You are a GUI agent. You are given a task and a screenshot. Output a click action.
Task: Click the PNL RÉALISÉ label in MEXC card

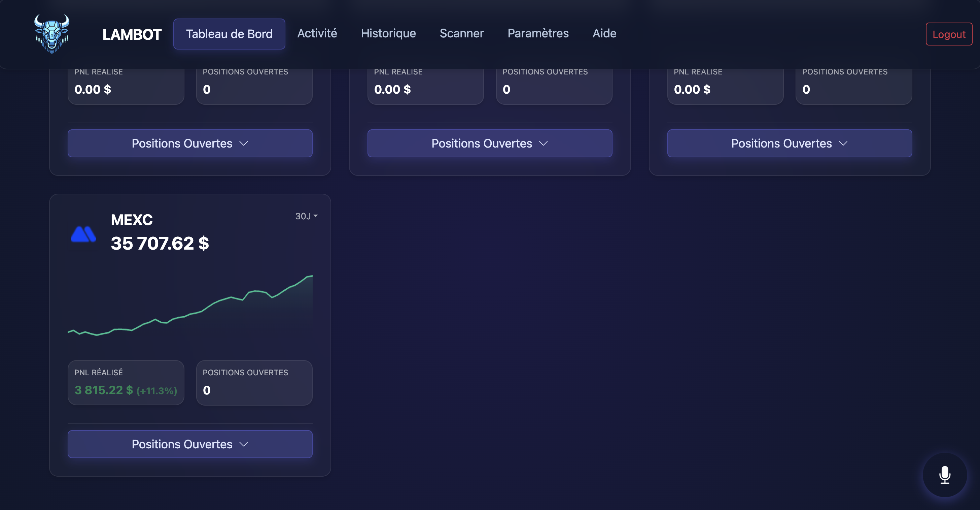pos(98,372)
